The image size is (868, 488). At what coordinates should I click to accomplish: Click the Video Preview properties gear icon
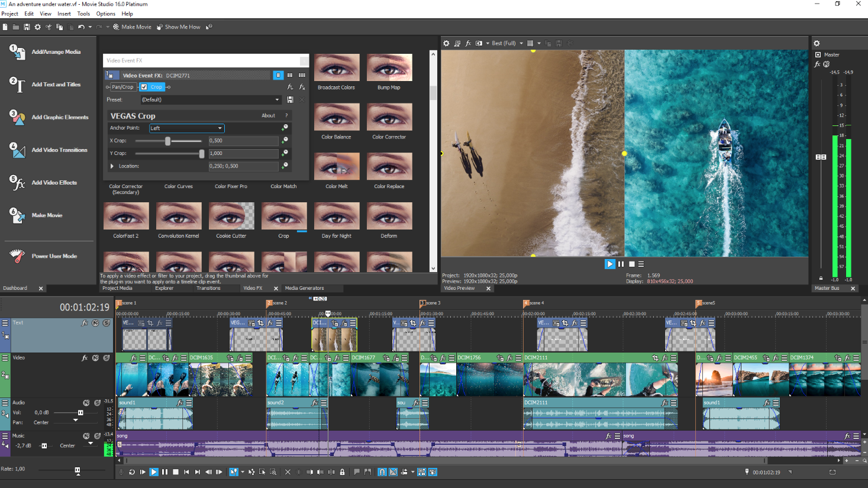click(x=447, y=43)
